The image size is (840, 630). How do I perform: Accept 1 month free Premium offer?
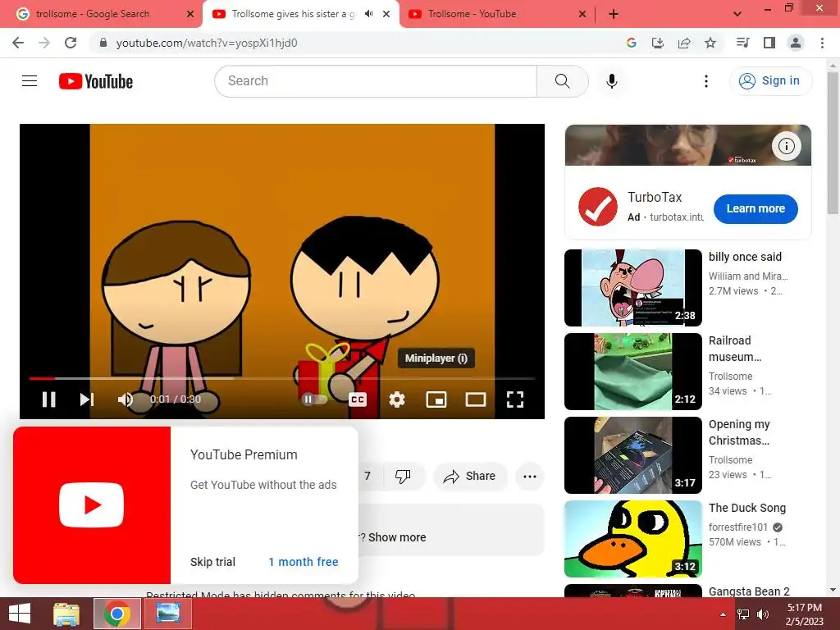click(x=304, y=561)
